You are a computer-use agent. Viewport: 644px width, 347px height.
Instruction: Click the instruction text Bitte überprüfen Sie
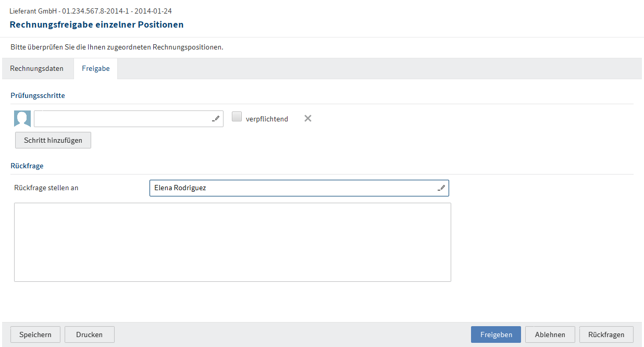click(x=117, y=47)
